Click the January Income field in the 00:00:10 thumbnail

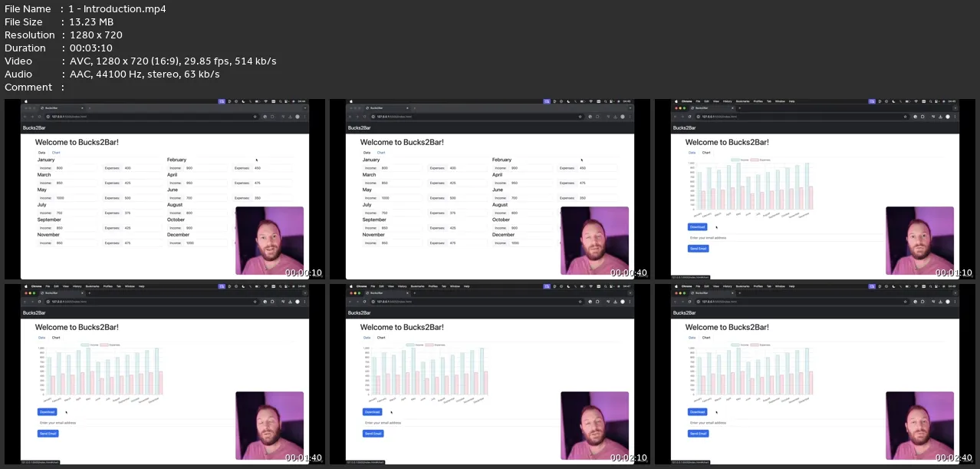pos(76,168)
